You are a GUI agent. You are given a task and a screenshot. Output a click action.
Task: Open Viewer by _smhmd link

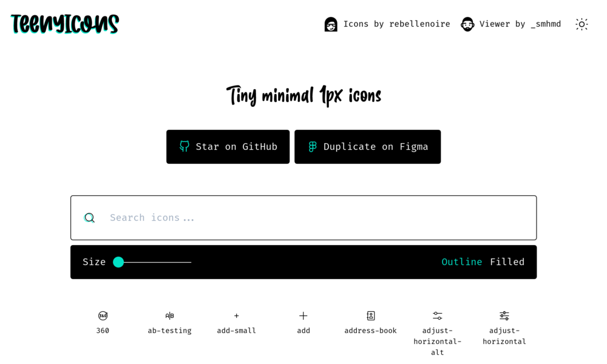click(520, 24)
